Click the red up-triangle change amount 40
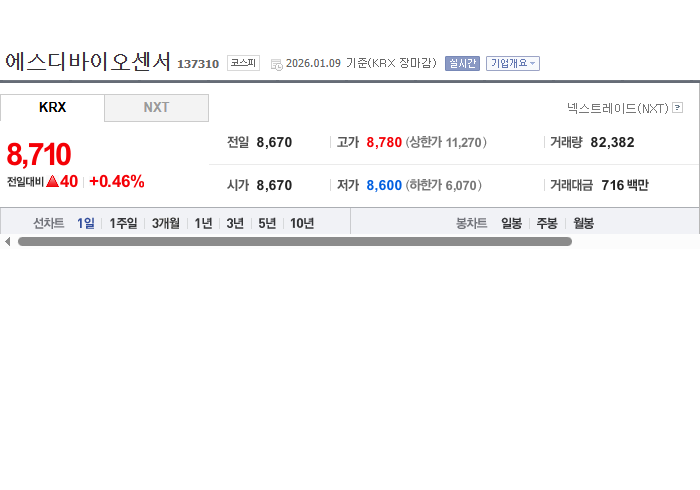Image resolution: width=700 pixels, height=490 pixels. tap(62, 181)
